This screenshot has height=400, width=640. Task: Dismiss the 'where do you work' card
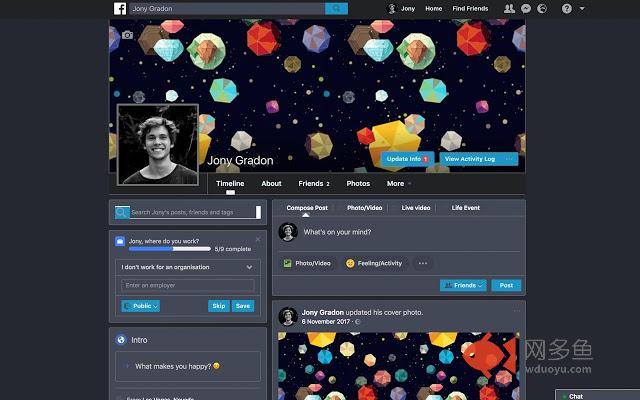258,239
